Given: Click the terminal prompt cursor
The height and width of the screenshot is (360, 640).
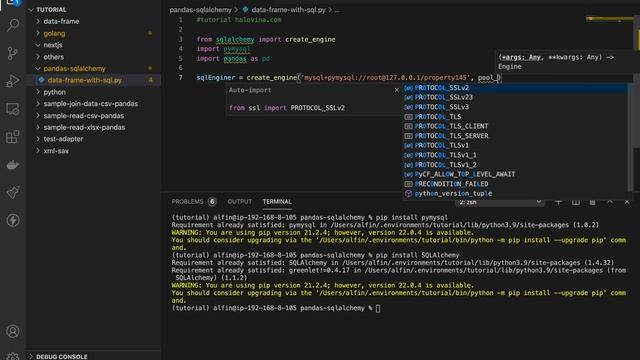Looking at the screenshot, I should (x=378, y=309).
